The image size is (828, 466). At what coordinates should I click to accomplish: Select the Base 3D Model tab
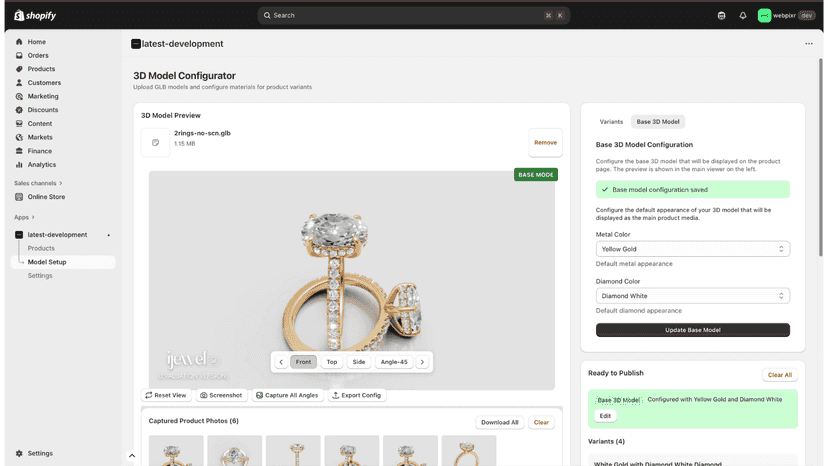tap(657, 122)
